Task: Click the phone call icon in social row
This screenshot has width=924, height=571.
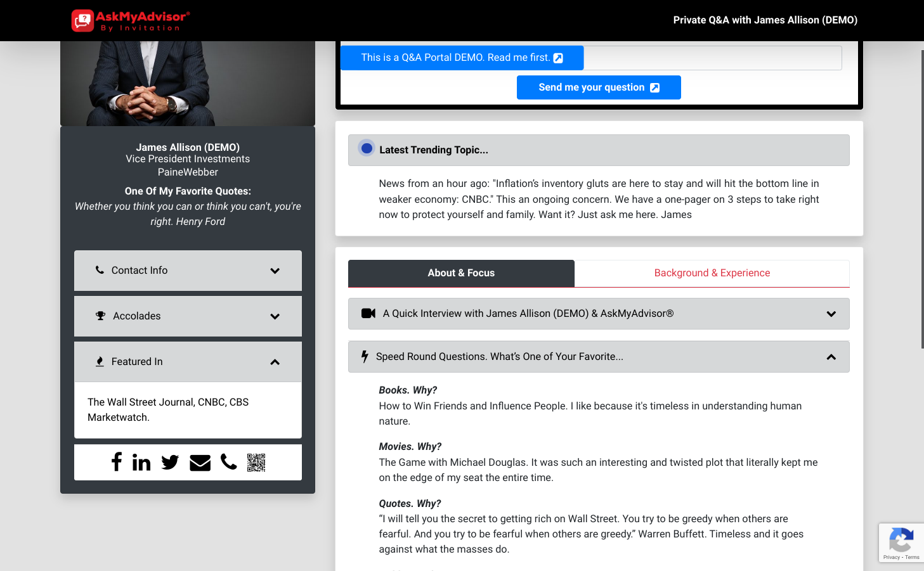Action: pos(228,462)
